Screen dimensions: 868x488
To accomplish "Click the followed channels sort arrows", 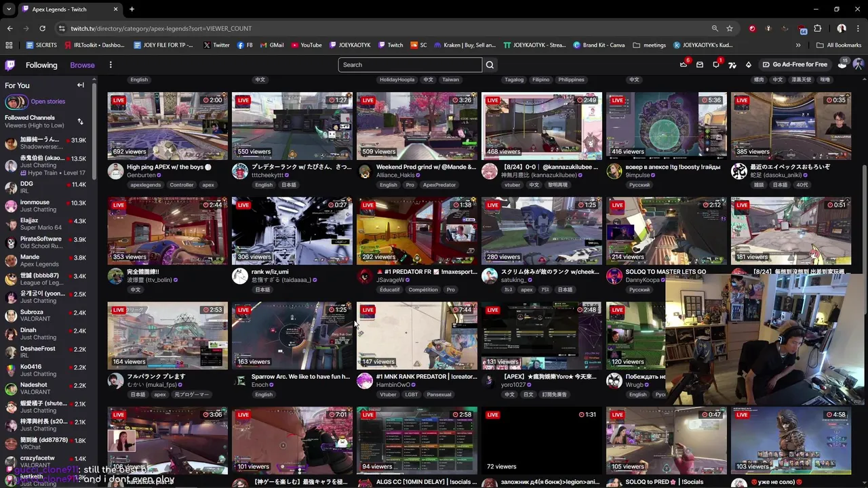I will 80,121.
